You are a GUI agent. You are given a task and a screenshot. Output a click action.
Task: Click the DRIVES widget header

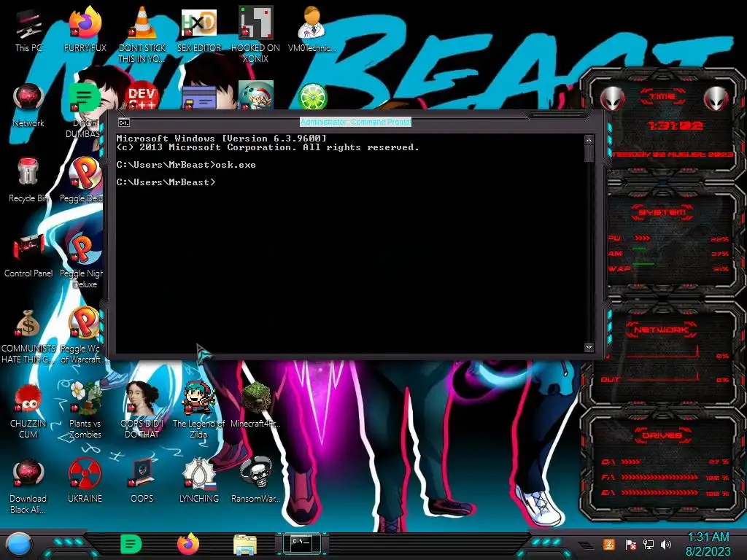coord(661,435)
